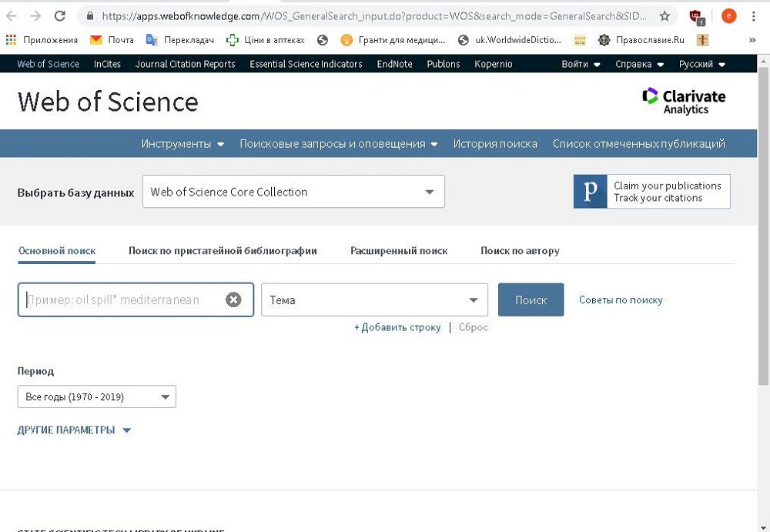Open История поиска
Screen dimensions: 770x532
(495, 144)
